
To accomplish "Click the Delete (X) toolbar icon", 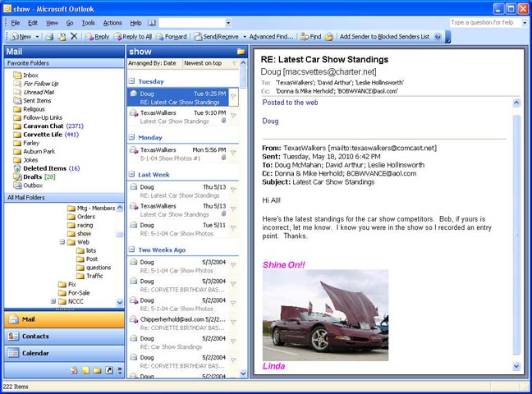I will tap(74, 37).
